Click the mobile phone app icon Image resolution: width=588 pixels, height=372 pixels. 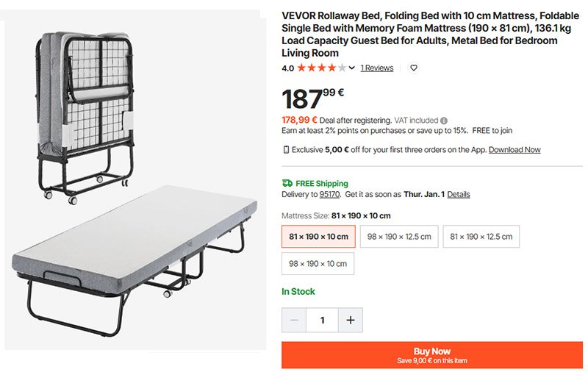click(x=286, y=150)
